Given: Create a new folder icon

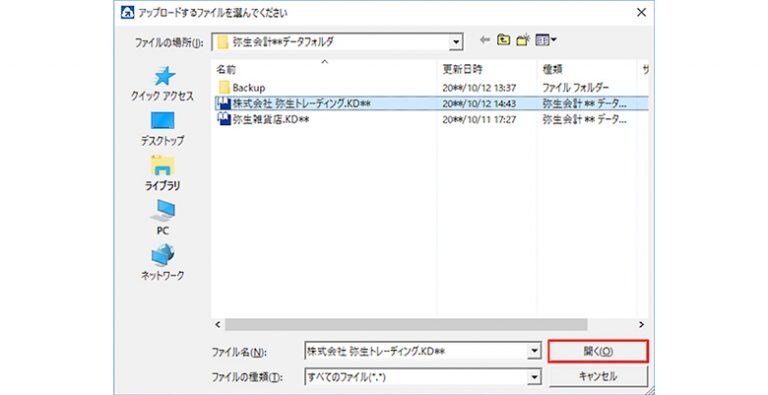Looking at the screenshot, I should (523, 40).
